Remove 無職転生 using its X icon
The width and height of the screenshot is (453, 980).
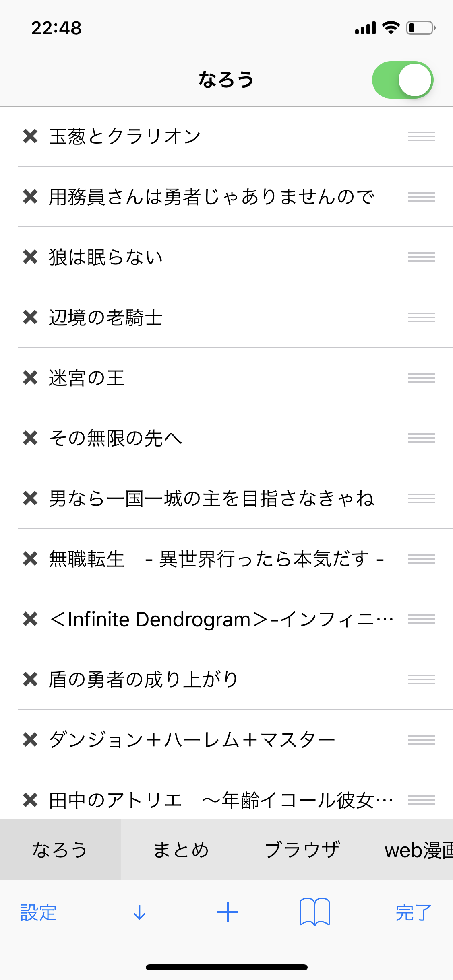tap(30, 559)
